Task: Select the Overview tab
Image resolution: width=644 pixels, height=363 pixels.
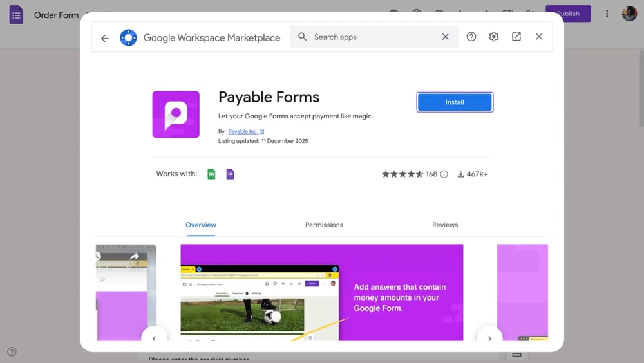Action: (x=201, y=225)
